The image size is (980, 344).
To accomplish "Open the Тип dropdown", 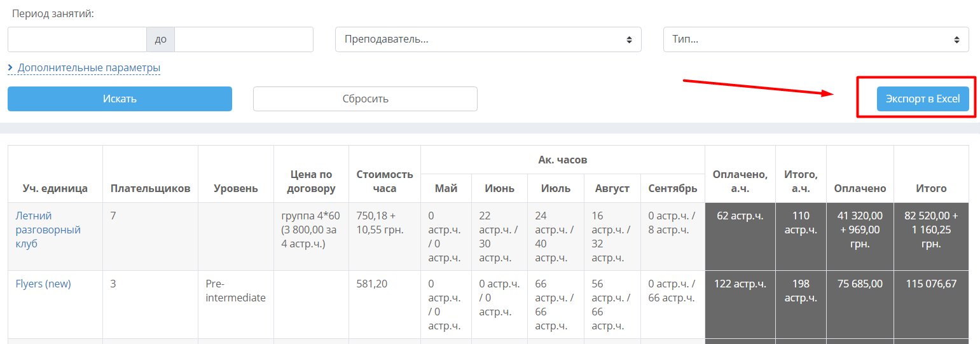I will [x=816, y=39].
